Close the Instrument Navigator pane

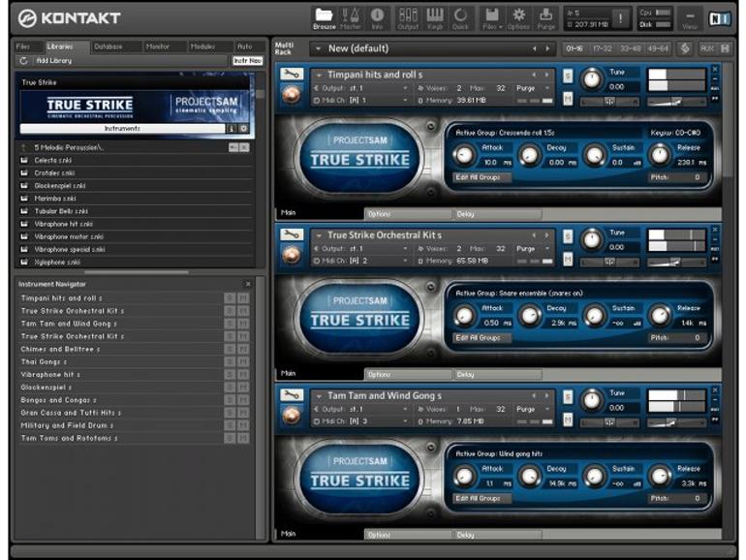[x=248, y=284]
